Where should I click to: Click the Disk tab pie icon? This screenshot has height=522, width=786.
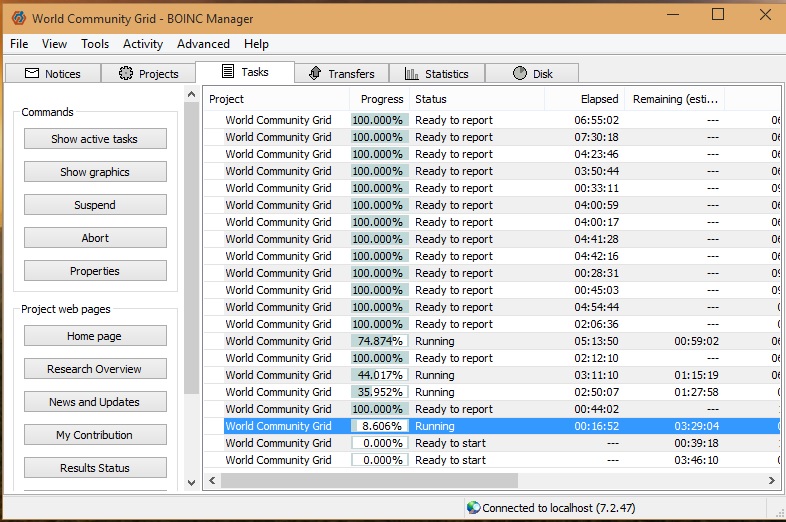pyautogui.click(x=520, y=73)
